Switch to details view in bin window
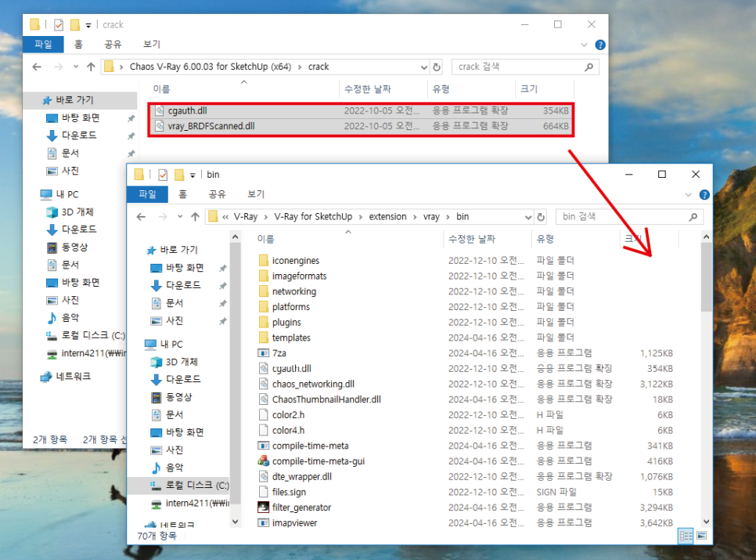Viewport: 756px width, 560px height. pos(686,536)
